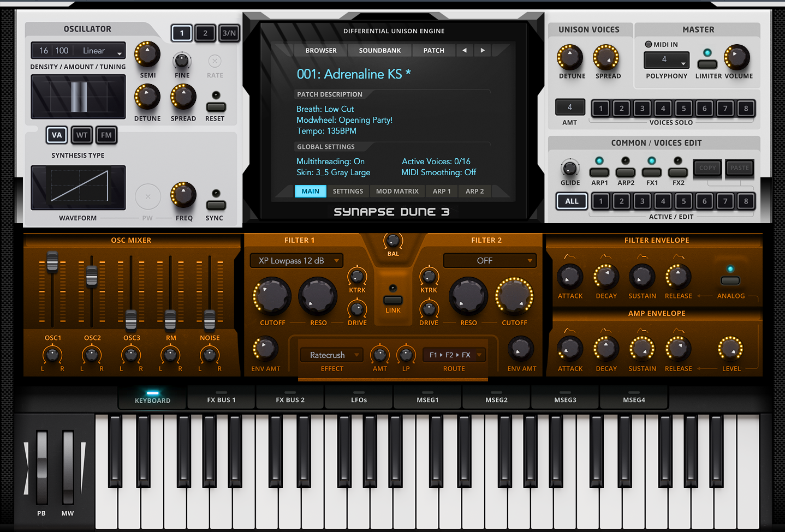The height and width of the screenshot is (532, 785).
Task: Switch to the MOD MATRIX page
Action: pos(397,192)
